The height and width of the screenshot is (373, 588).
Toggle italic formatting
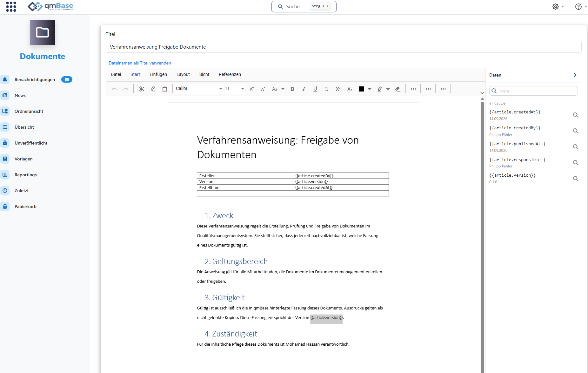pyautogui.click(x=304, y=89)
